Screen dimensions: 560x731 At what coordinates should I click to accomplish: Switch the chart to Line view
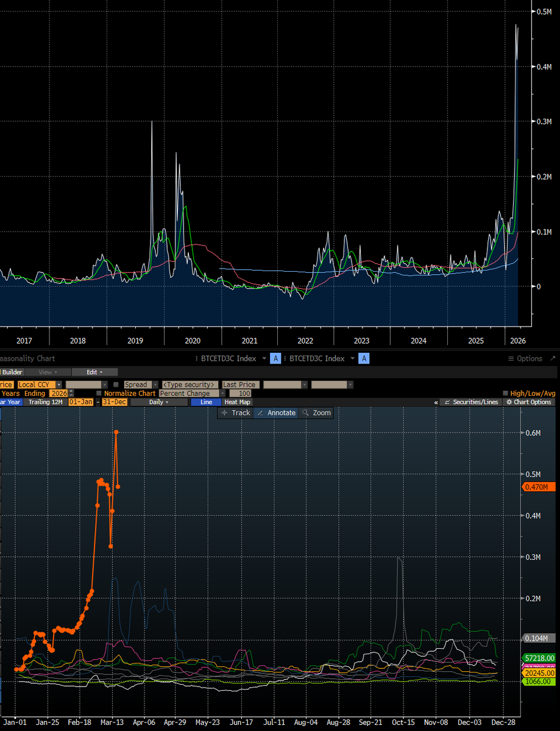(x=206, y=402)
